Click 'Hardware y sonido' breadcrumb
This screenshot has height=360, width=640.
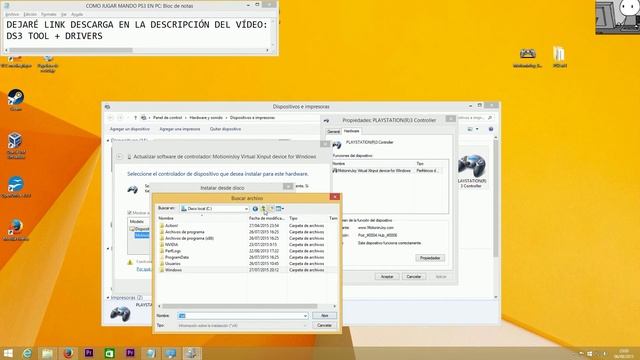tap(206, 118)
